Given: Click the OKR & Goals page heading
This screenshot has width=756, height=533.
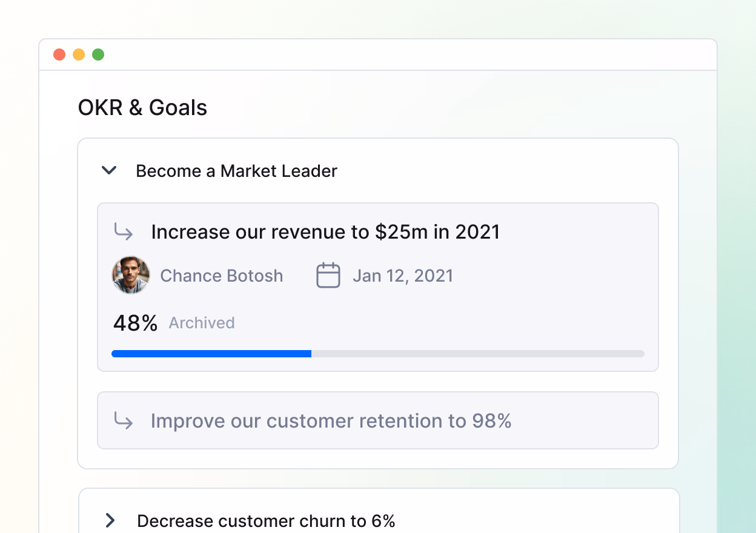Looking at the screenshot, I should coord(142,108).
